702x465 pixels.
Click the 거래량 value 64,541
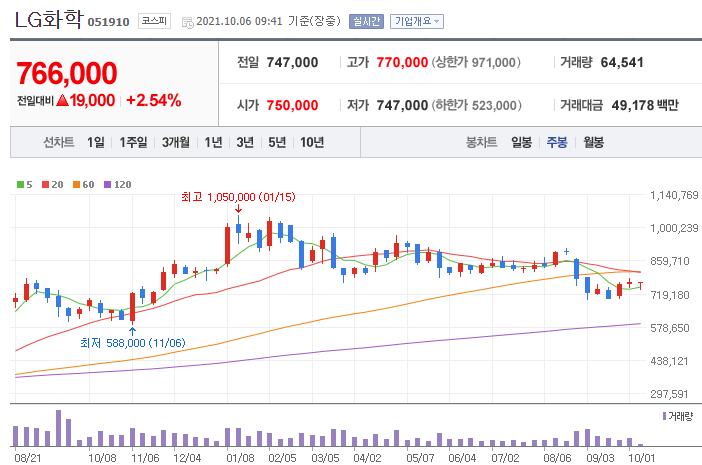[622, 62]
